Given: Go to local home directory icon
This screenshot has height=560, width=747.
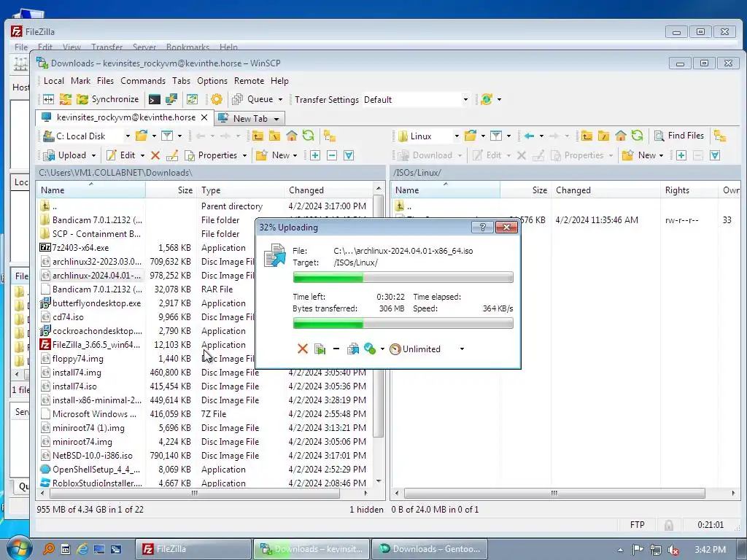Looking at the screenshot, I should click(x=292, y=136).
